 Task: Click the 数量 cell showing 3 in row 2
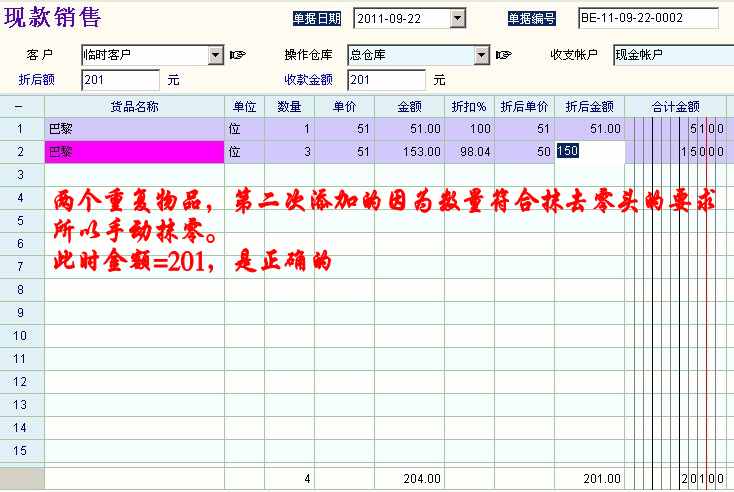click(290, 152)
